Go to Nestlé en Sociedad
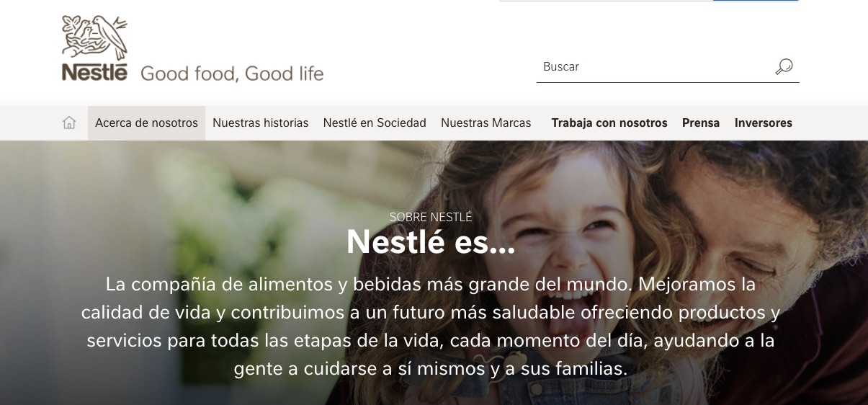The image size is (868, 405). tap(375, 123)
